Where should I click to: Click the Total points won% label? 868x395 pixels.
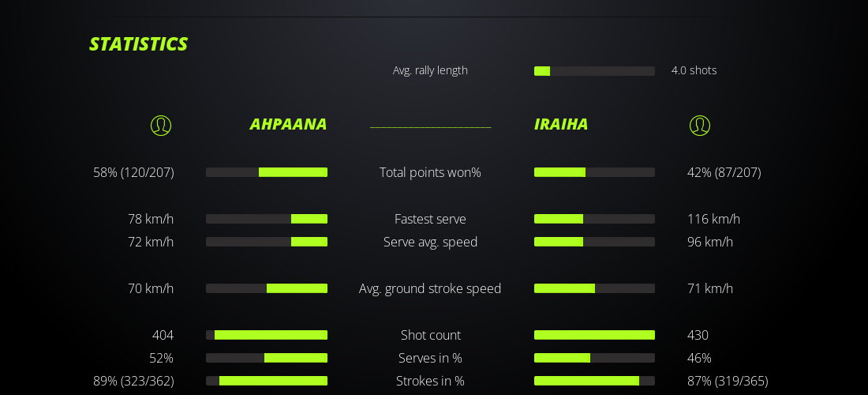(430, 172)
